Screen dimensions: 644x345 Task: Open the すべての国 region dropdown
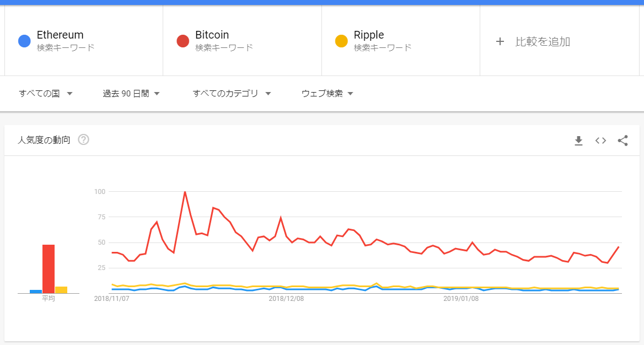46,94
